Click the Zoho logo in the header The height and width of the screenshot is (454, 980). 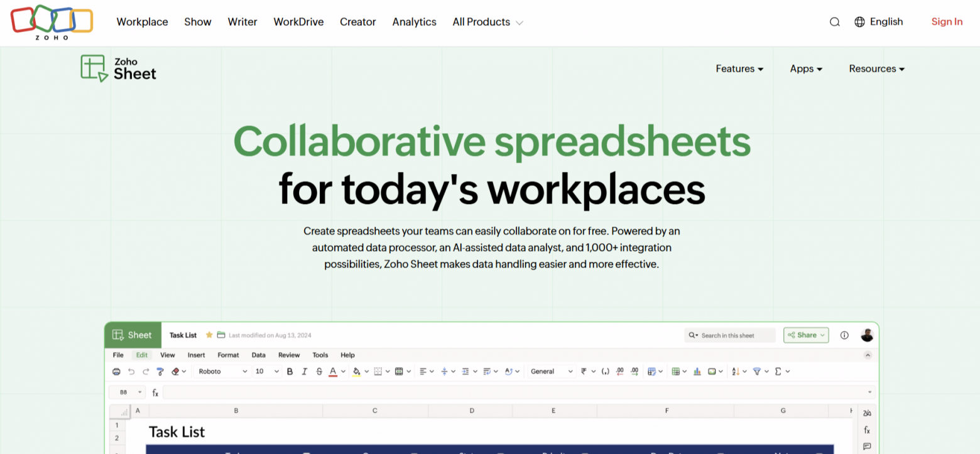[x=52, y=22]
